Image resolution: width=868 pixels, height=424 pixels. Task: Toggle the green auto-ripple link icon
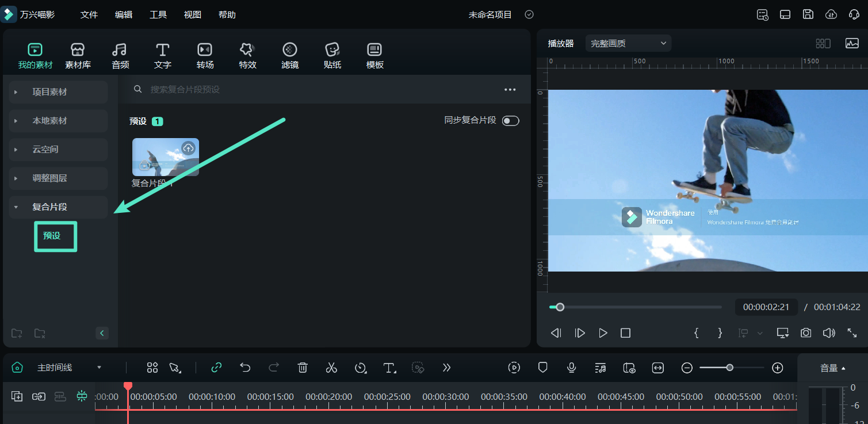click(216, 367)
